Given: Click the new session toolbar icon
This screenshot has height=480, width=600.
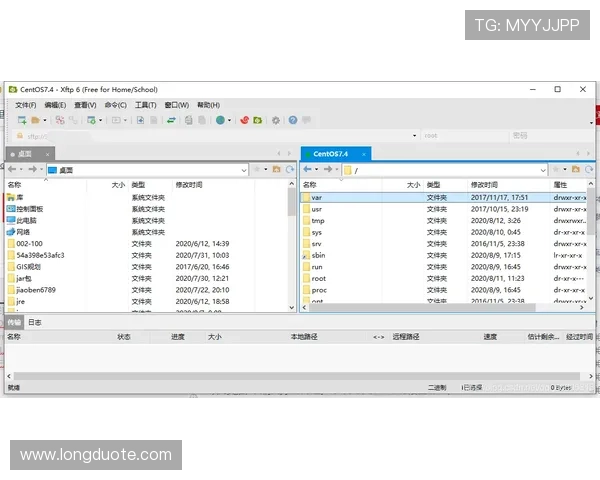Looking at the screenshot, I should (21, 120).
